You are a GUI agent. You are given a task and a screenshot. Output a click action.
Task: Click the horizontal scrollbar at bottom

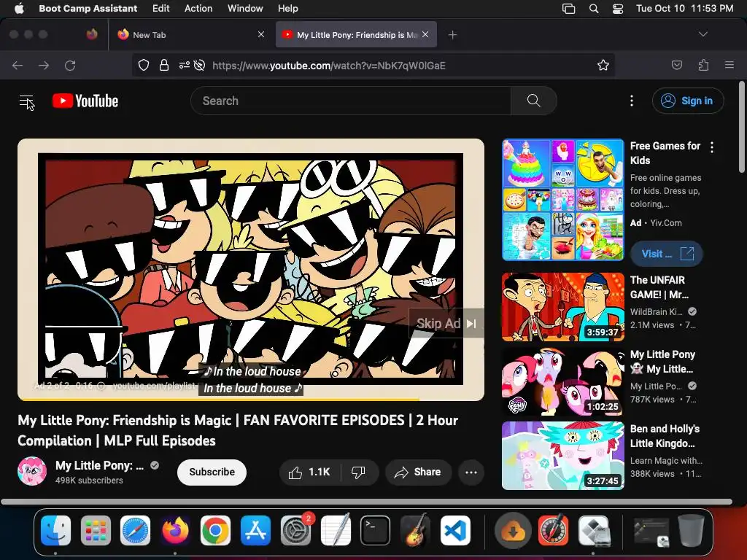tap(366, 502)
